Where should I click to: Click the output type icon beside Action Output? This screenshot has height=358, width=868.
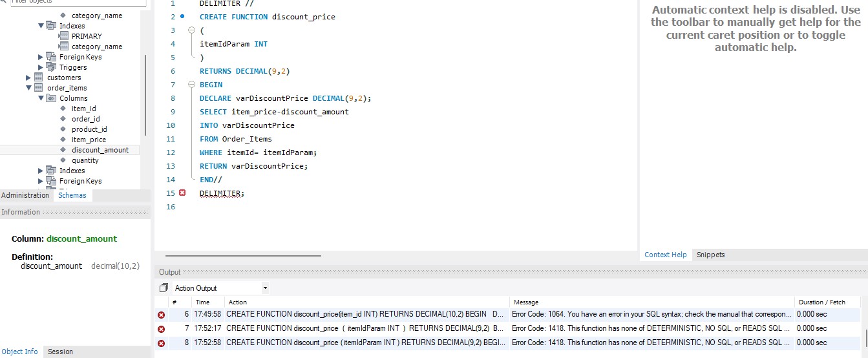[x=164, y=288]
